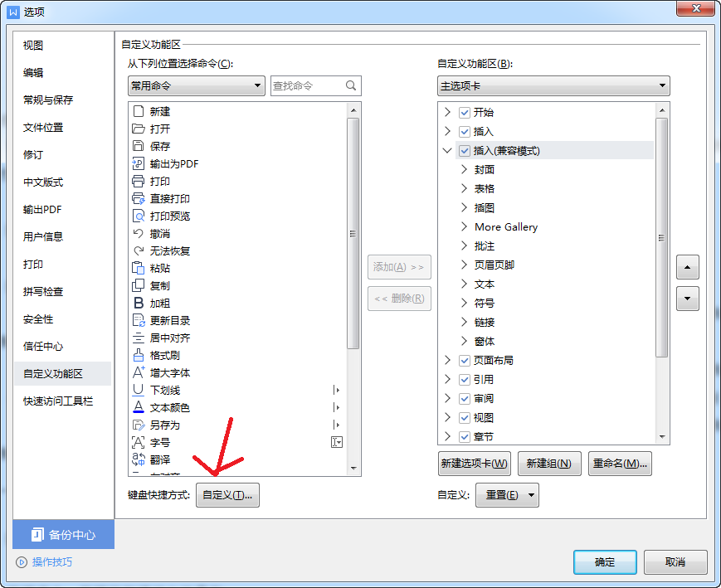Select the 格式刷 format painter icon
The width and height of the screenshot is (721, 588).
138,356
